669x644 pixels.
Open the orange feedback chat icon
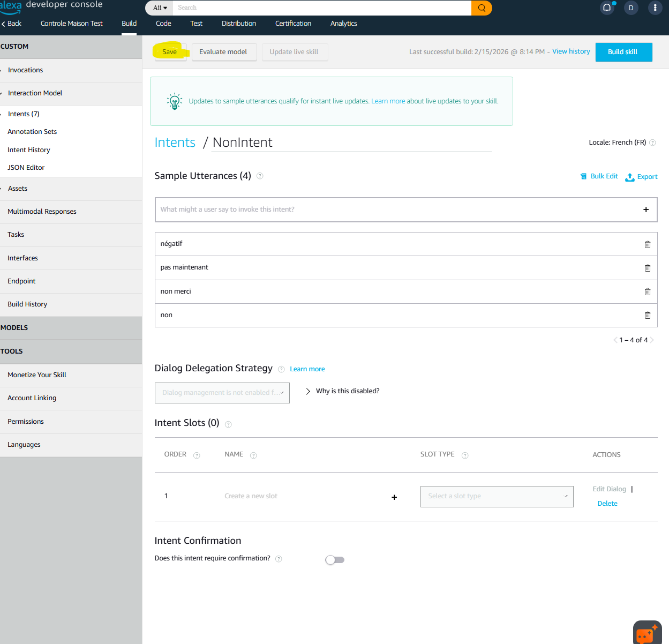coord(647,633)
